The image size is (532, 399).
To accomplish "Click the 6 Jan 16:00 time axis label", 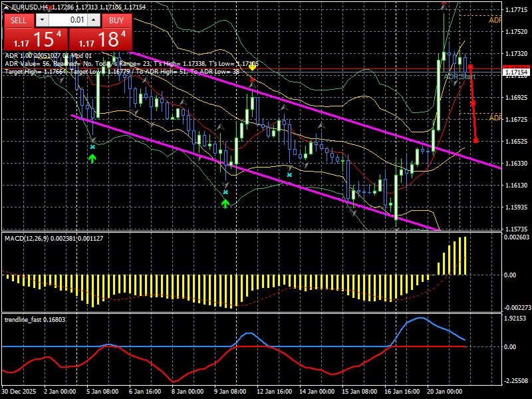I will [145, 391].
